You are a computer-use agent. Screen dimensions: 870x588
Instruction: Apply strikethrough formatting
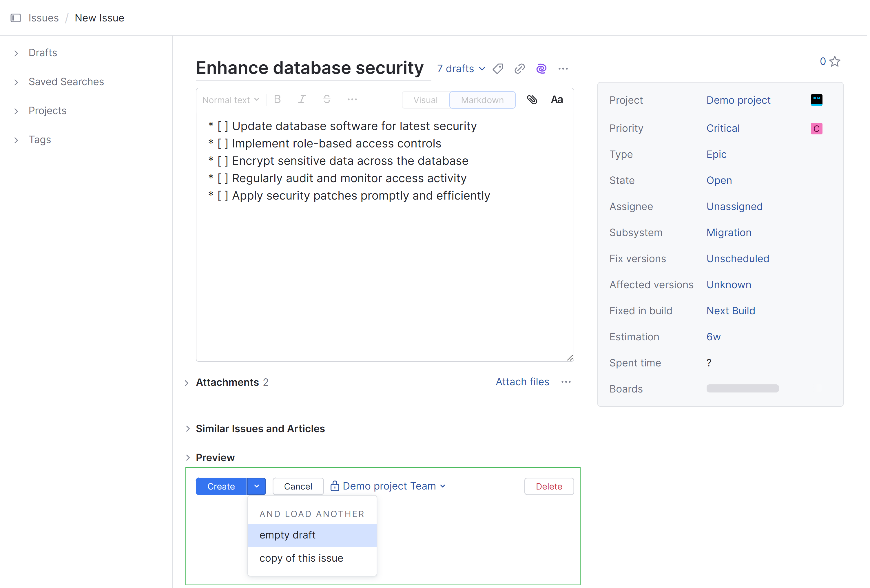click(x=327, y=100)
